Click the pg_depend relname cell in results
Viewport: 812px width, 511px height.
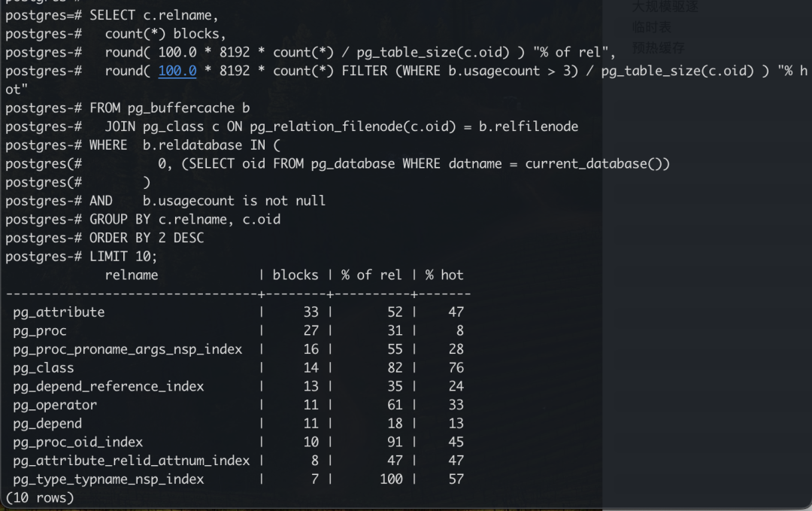(x=47, y=424)
